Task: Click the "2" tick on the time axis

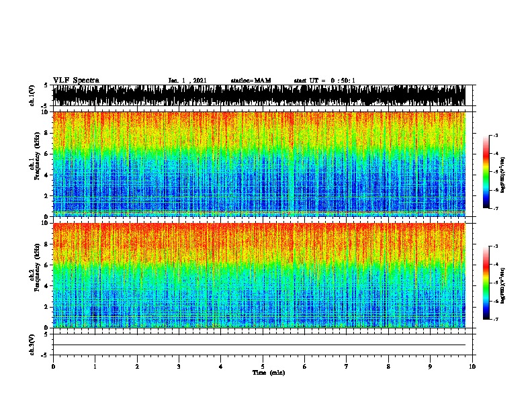Action: coord(137,367)
